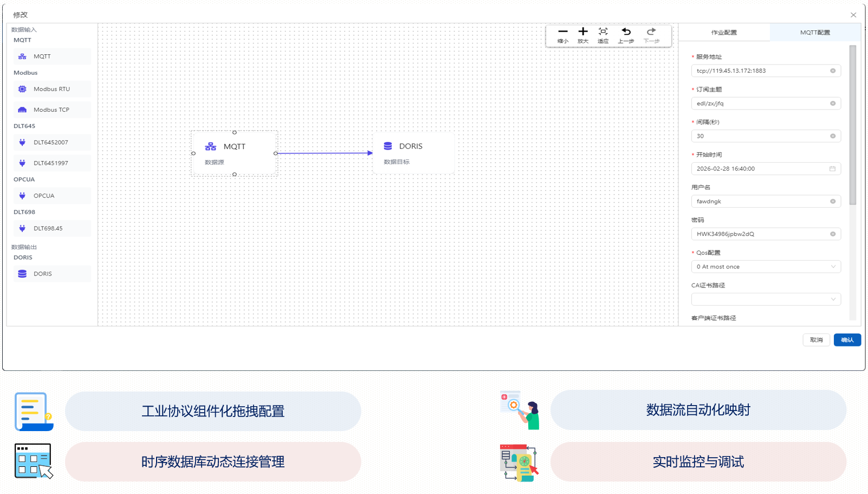Click the 用户名 input field
The image size is (868, 494).
pyautogui.click(x=766, y=201)
